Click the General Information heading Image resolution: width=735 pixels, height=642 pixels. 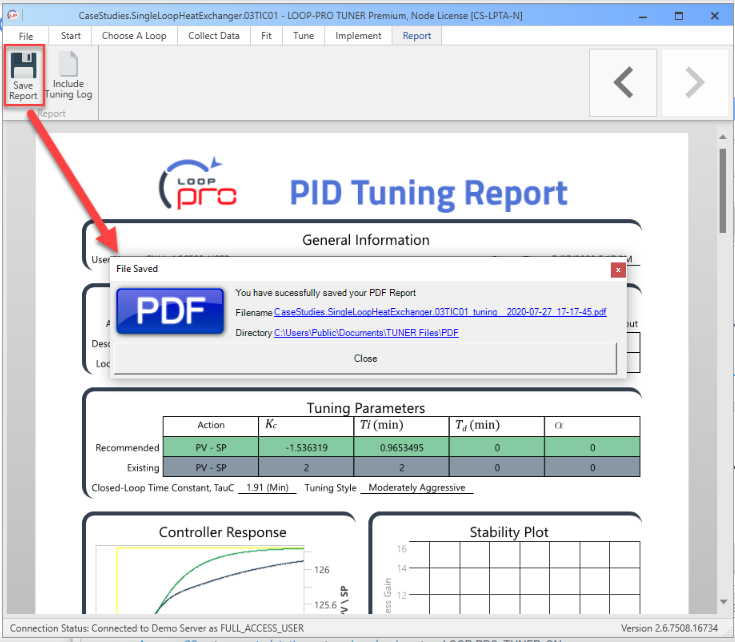tap(366, 240)
